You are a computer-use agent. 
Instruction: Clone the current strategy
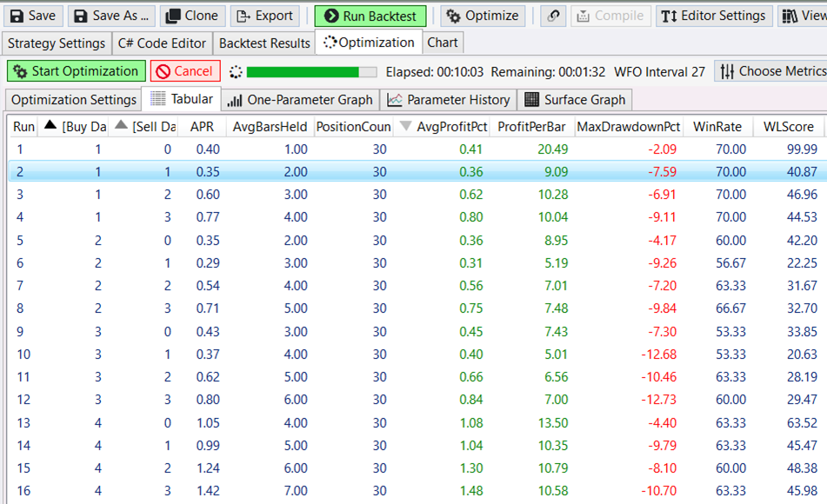click(x=192, y=16)
